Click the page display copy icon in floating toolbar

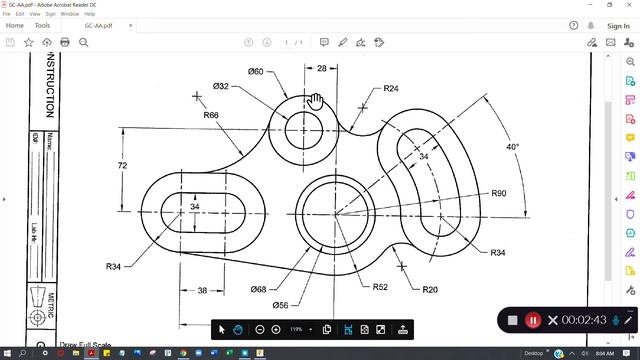click(x=327, y=329)
